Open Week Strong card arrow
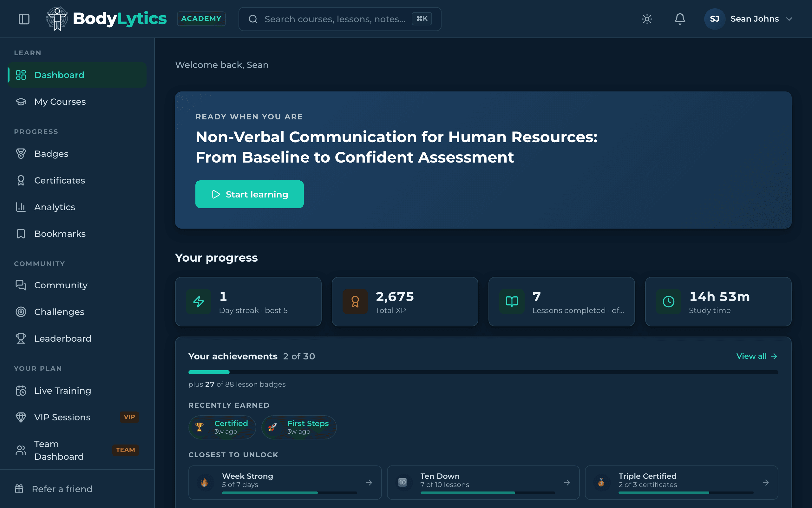812x508 pixels. click(369, 483)
